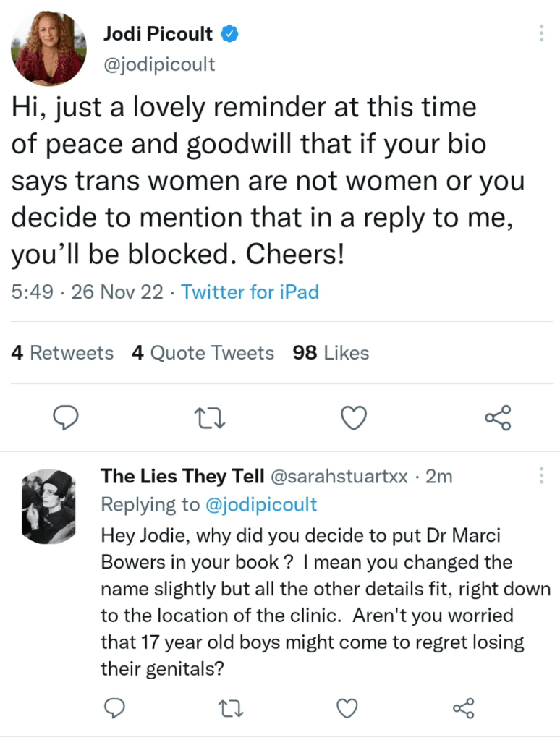
Task: Click the @jodipicoult mention in reply
Action: coord(262,504)
